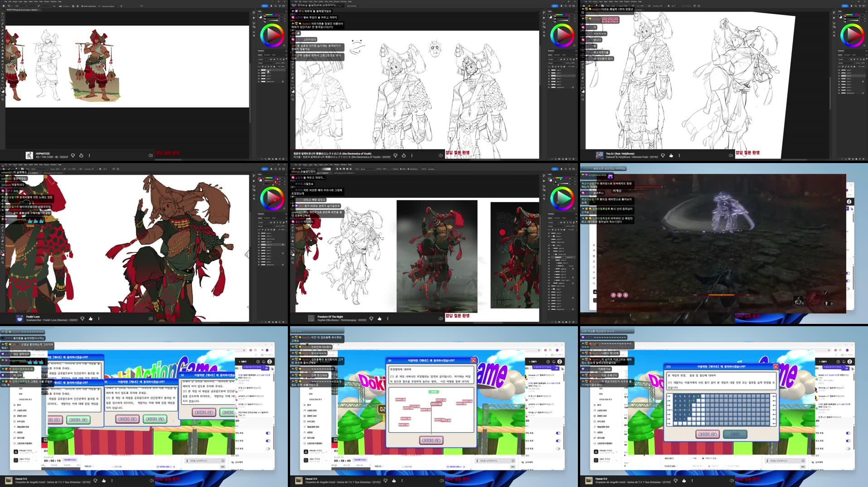The width and height of the screenshot is (868, 487).
Task: Click the 동의하지 않음 button in the consent dialog
Action: [127, 419]
